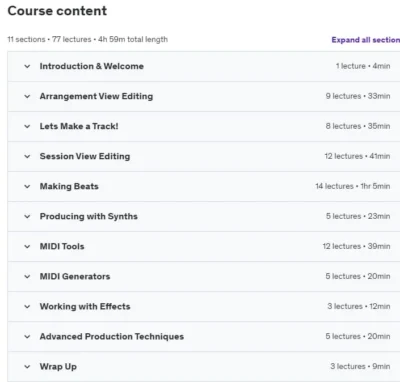Expand MIDI Tools section chevron
Image resolution: width=400 pixels, height=382 pixels.
tap(27, 246)
